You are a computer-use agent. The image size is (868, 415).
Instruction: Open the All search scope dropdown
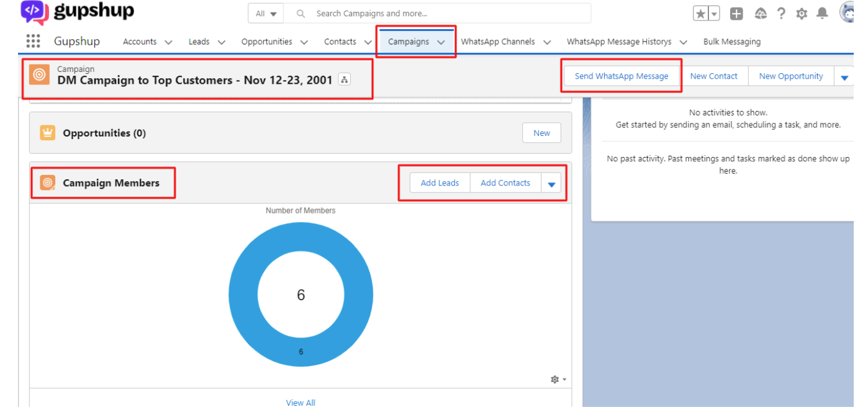[x=266, y=14]
